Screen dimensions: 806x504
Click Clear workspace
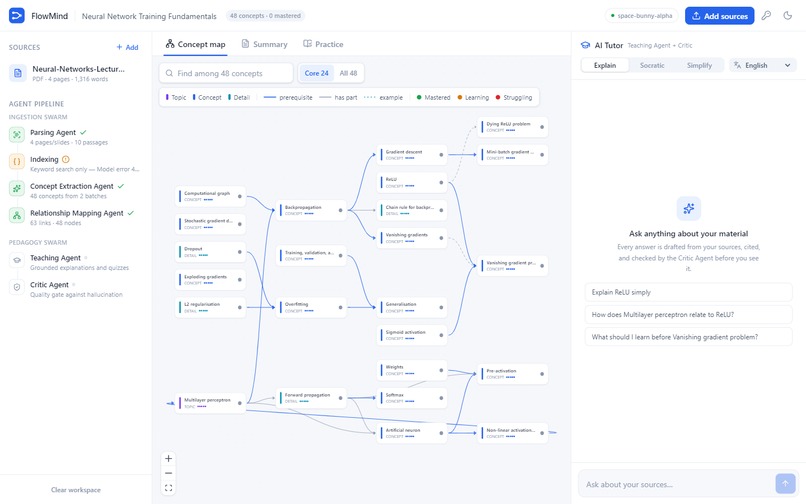(x=76, y=490)
